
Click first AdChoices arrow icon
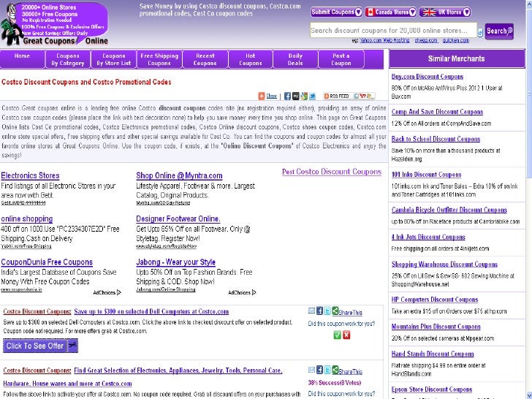(x=118, y=292)
